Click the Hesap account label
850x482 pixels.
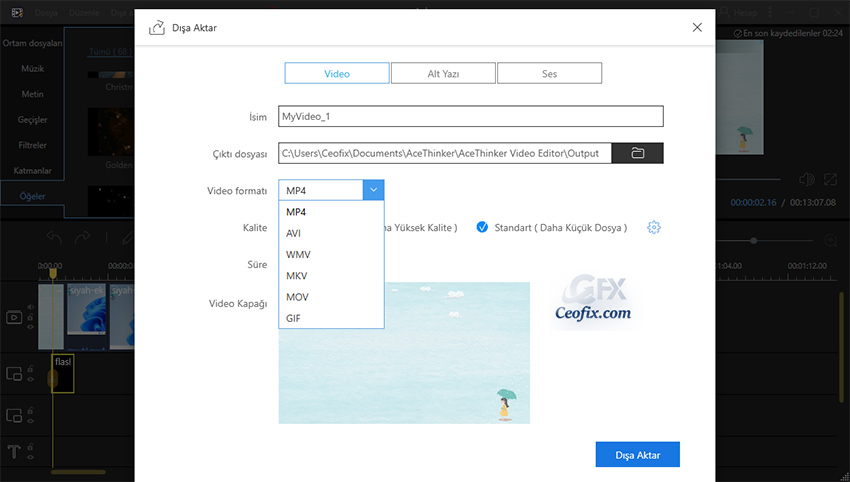click(745, 12)
